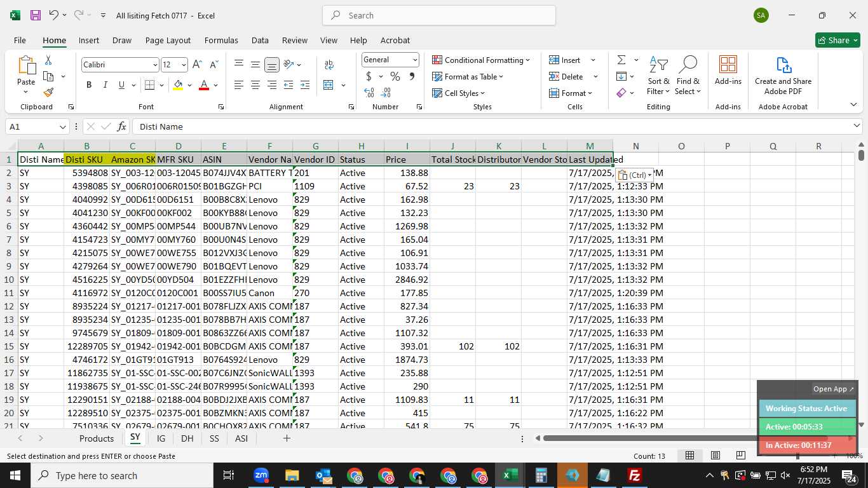Click the red Font Color swatch
The image size is (868, 488).
(x=204, y=85)
